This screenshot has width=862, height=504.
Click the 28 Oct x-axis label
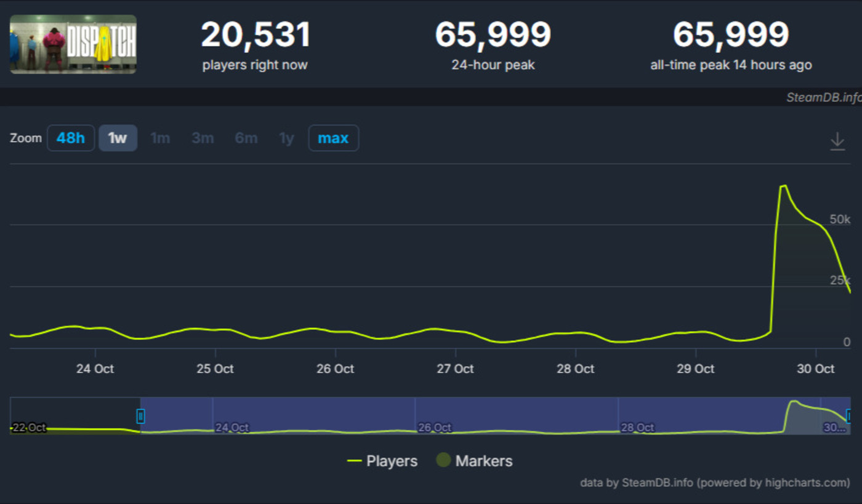[x=576, y=369]
